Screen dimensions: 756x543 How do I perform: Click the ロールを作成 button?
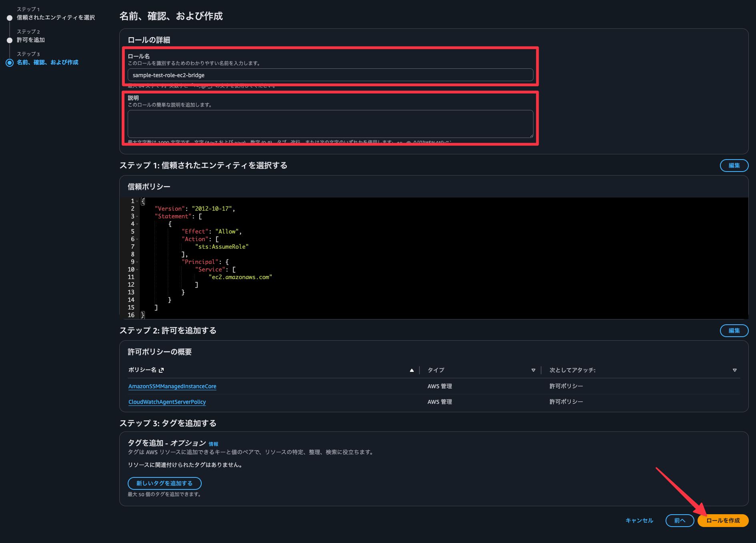722,521
